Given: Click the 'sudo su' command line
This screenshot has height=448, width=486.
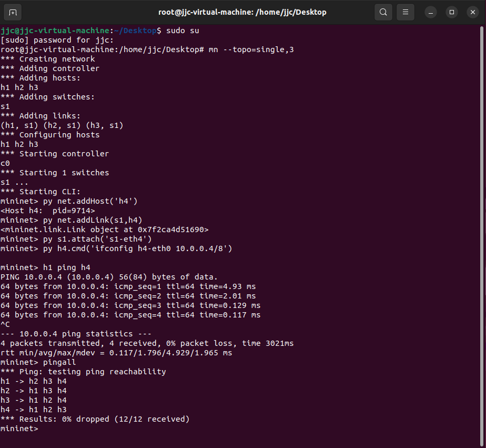Looking at the screenshot, I should [100, 31].
